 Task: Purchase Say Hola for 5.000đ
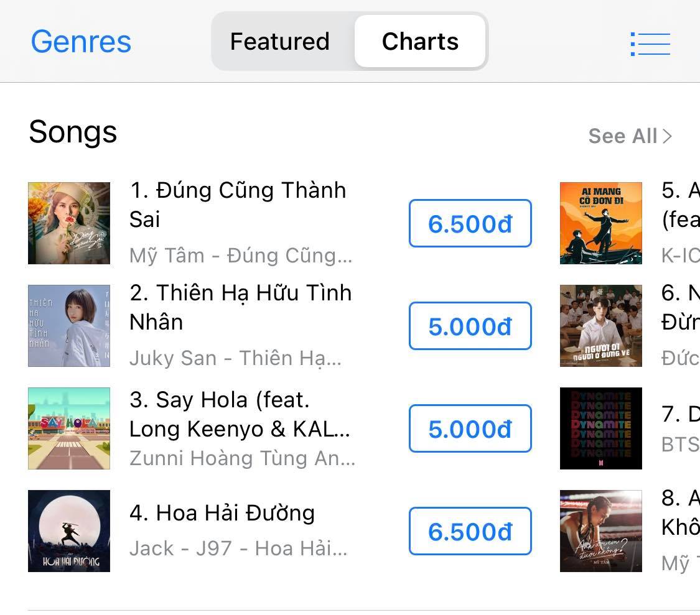tap(470, 429)
